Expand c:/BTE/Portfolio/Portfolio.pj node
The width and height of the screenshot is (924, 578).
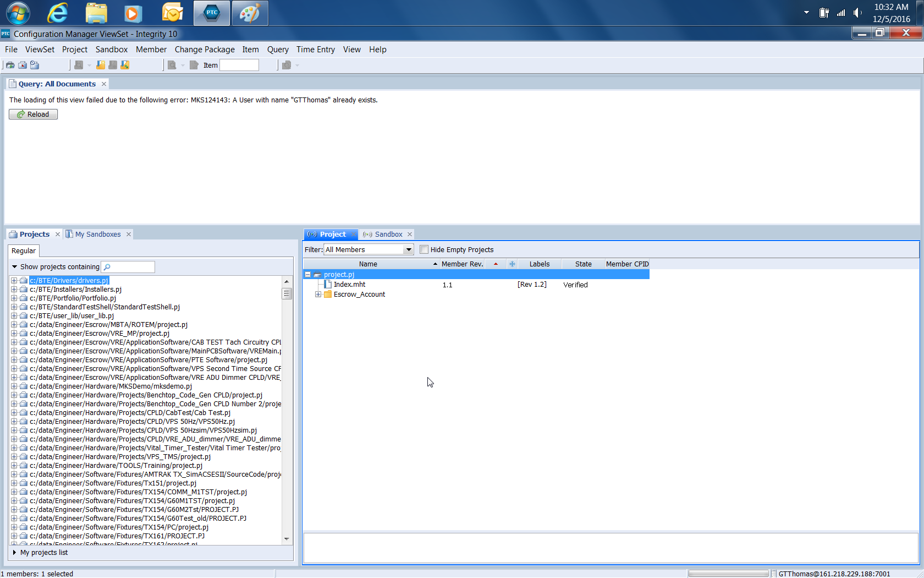point(14,298)
